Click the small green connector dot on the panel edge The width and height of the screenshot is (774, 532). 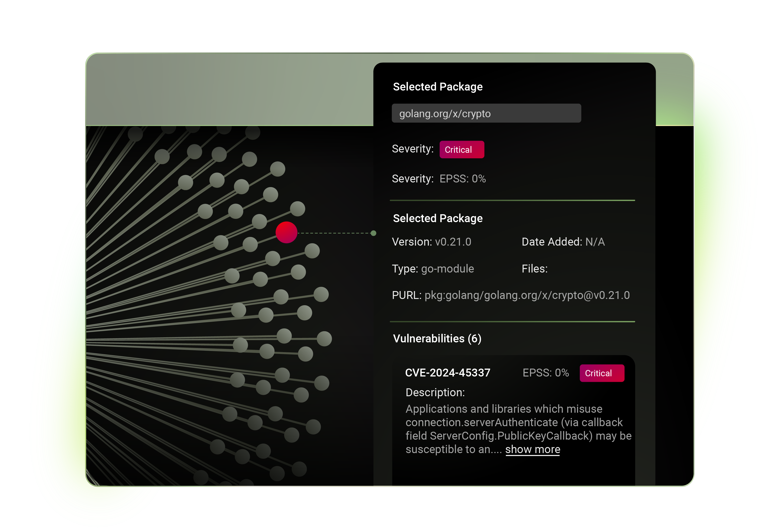[x=373, y=233]
